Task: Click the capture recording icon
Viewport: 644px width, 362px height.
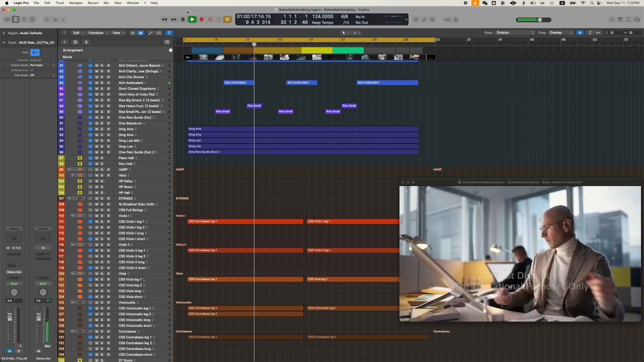Action: 210,19
